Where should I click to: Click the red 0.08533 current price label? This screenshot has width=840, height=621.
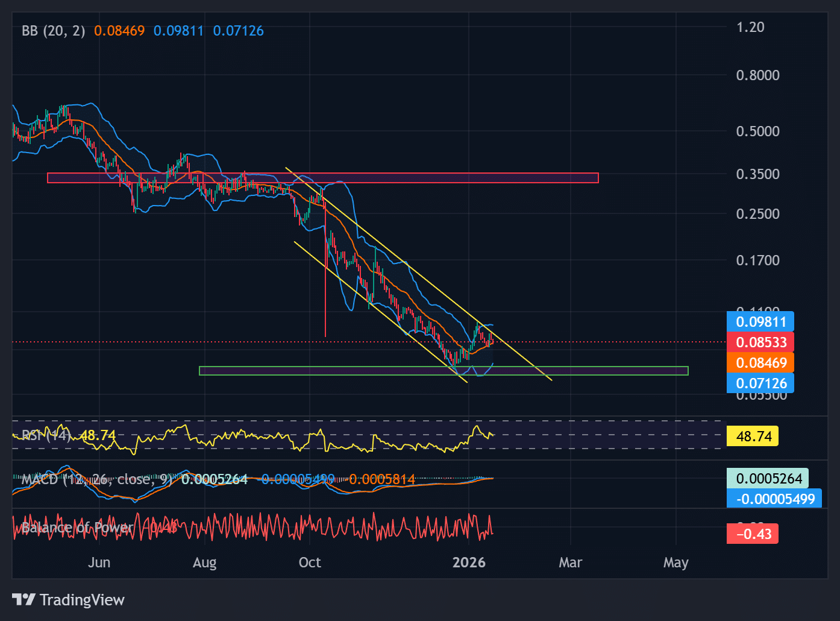760,342
